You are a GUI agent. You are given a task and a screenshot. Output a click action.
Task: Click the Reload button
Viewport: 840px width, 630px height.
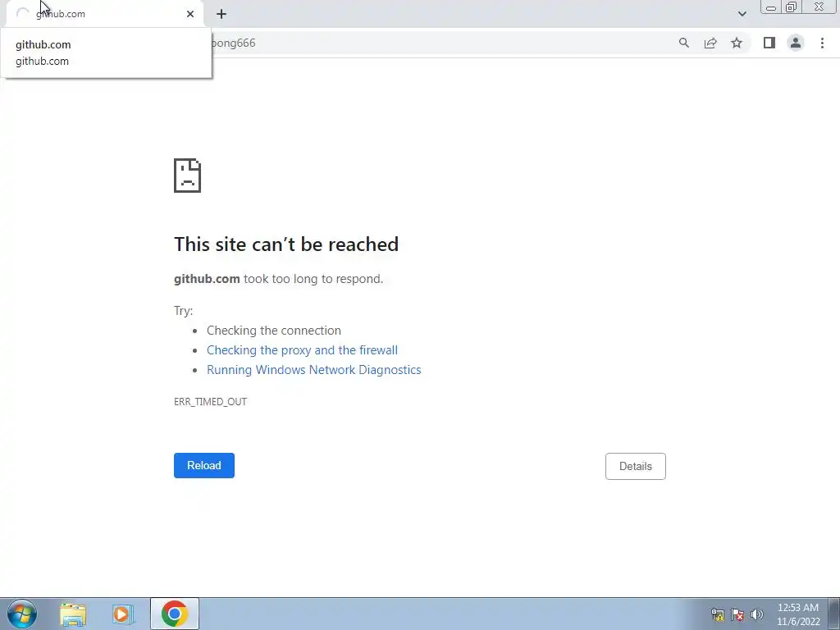coord(204,466)
